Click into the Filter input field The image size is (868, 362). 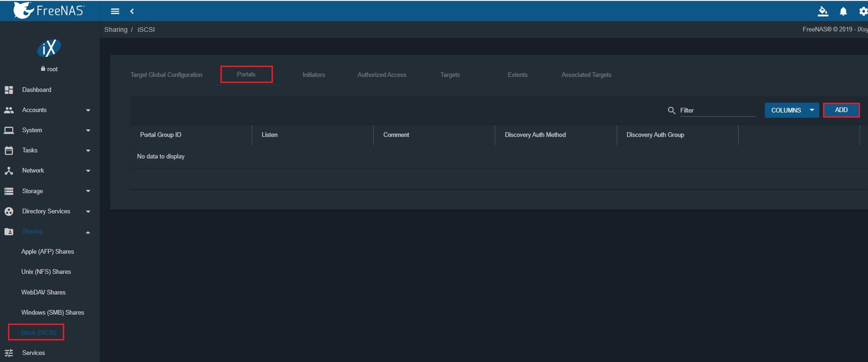pyautogui.click(x=717, y=111)
